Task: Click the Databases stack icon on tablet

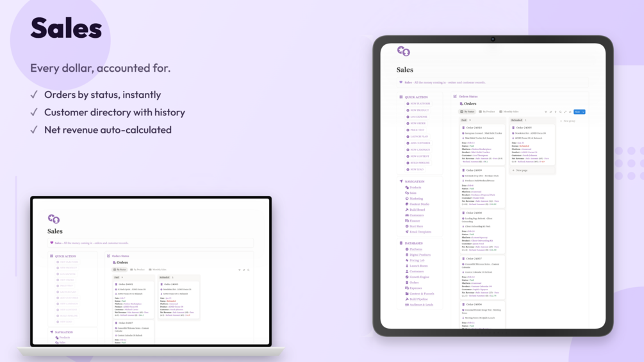Action: pos(401,243)
